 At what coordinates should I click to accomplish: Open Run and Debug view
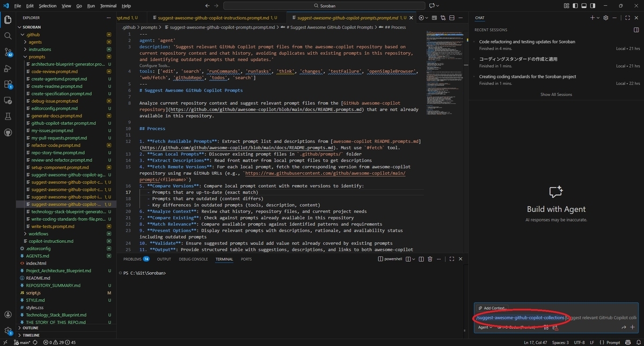click(x=8, y=68)
